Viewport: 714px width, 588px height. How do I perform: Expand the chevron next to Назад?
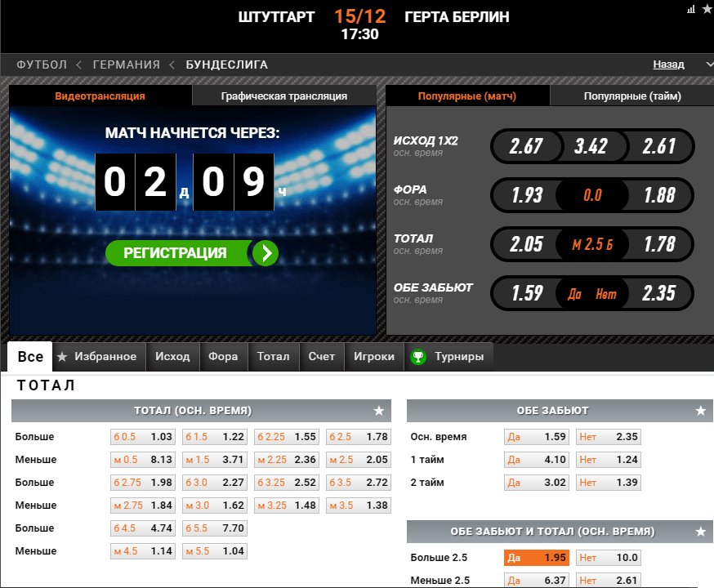(709, 65)
